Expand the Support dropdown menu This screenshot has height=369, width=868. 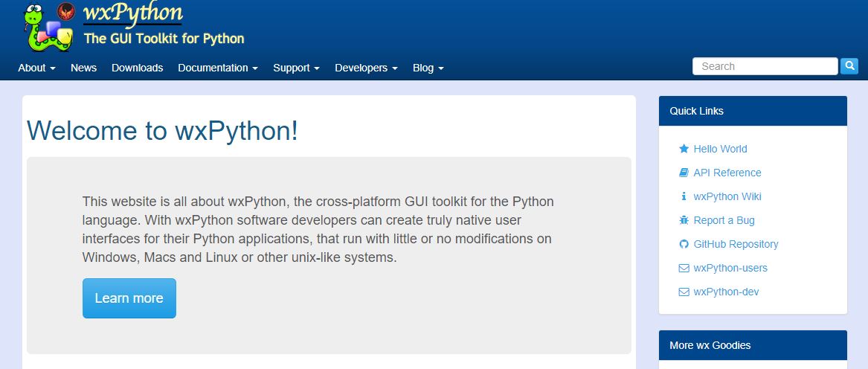(x=296, y=68)
